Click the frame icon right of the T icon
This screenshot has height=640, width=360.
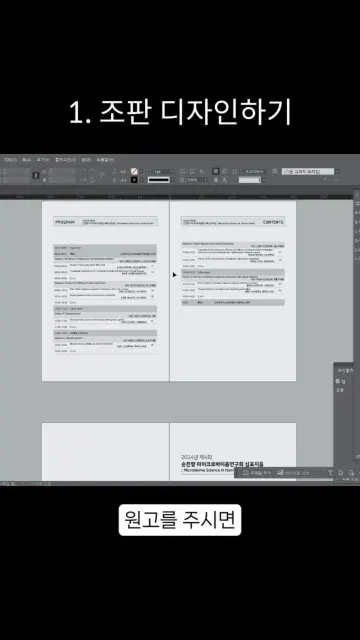(x=340, y=473)
